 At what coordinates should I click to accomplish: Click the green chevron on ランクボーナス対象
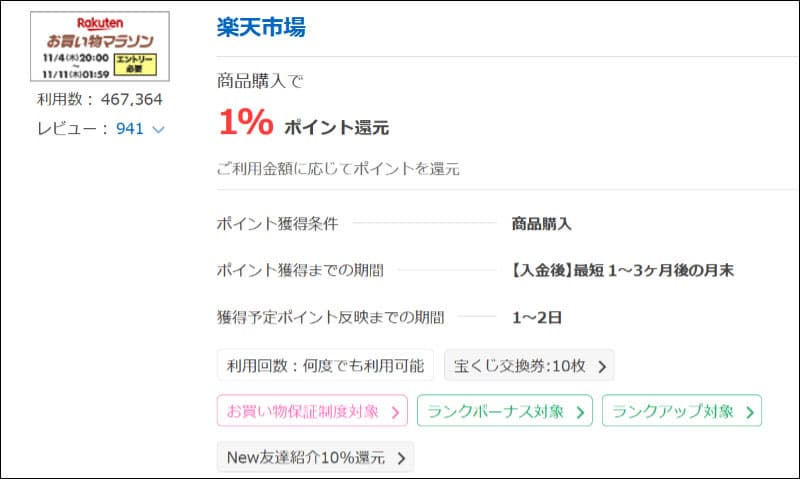pos(580,412)
